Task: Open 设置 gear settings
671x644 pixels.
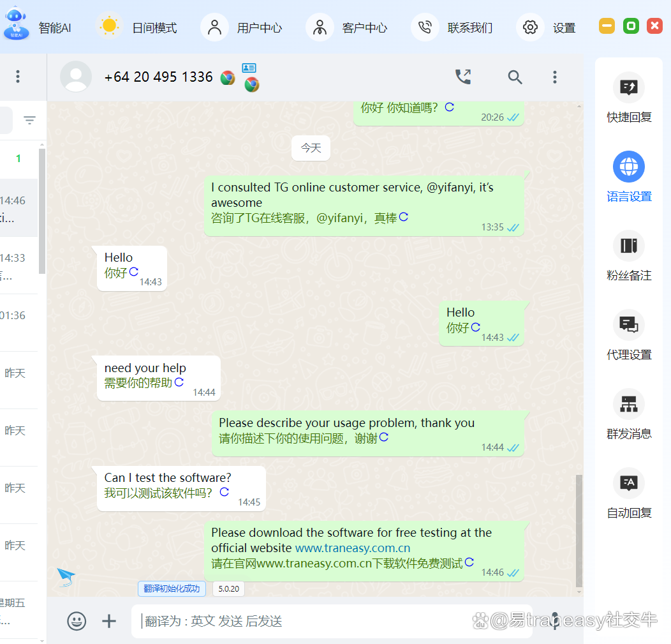Action: click(x=530, y=27)
